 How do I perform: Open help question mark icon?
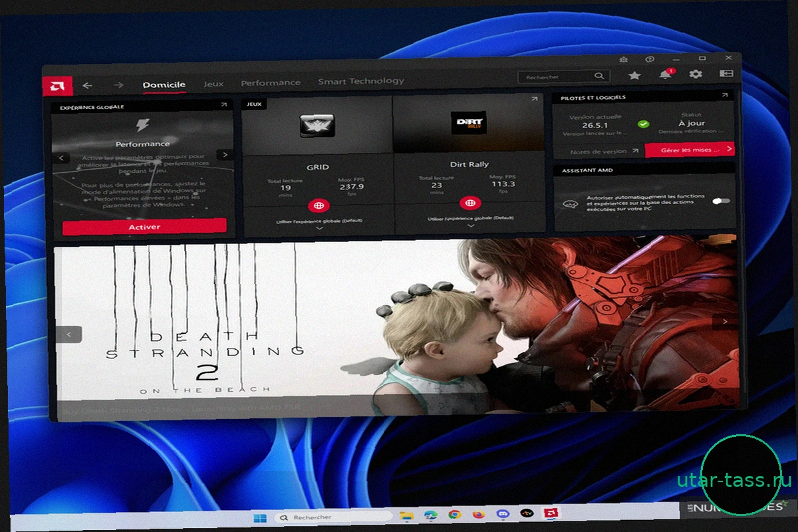click(650, 59)
